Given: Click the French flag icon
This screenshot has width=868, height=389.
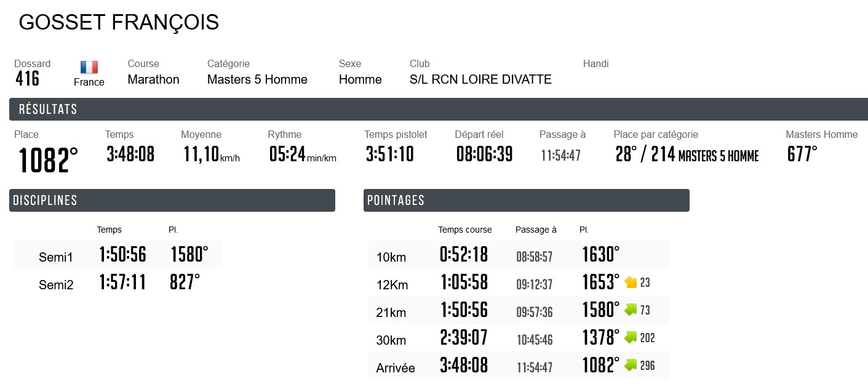Looking at the screenshot, I should [x=89, y=67].
